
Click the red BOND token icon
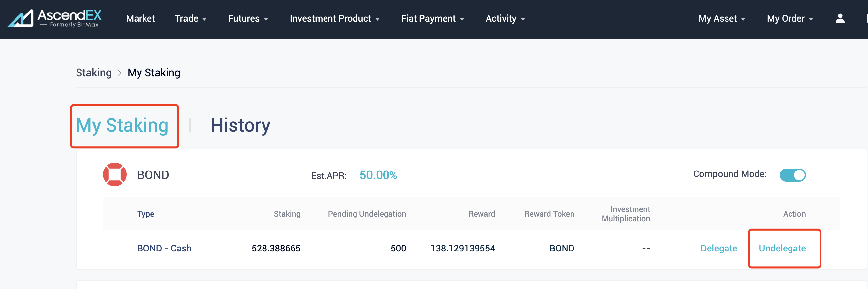tap(114, 174)
